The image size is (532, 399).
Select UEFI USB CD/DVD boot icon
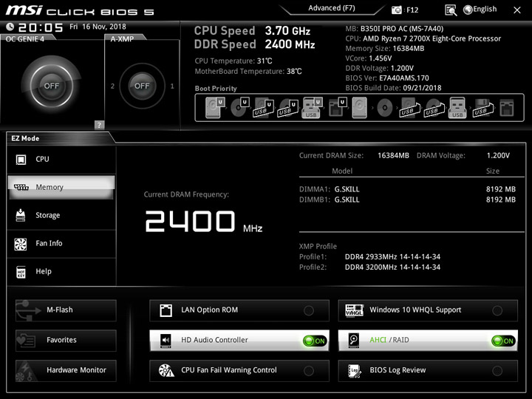(287, 108)
